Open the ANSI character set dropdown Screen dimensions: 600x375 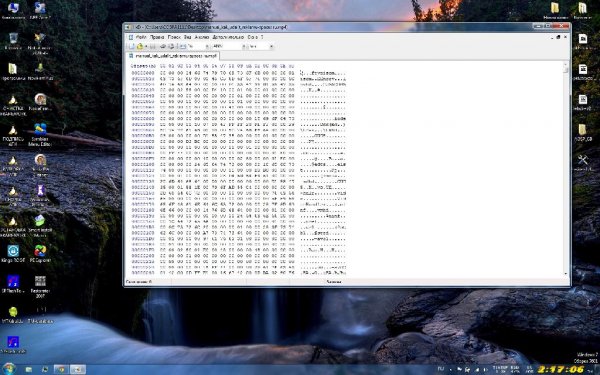tap(243, 46)
